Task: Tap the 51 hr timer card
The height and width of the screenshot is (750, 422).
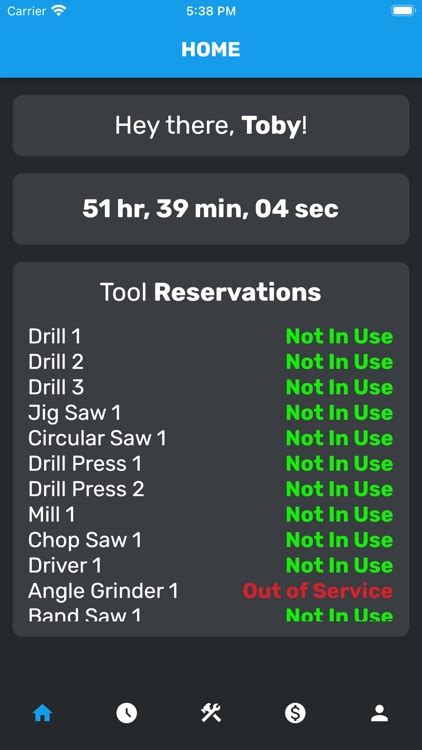Action: click(x=211, y=209)
